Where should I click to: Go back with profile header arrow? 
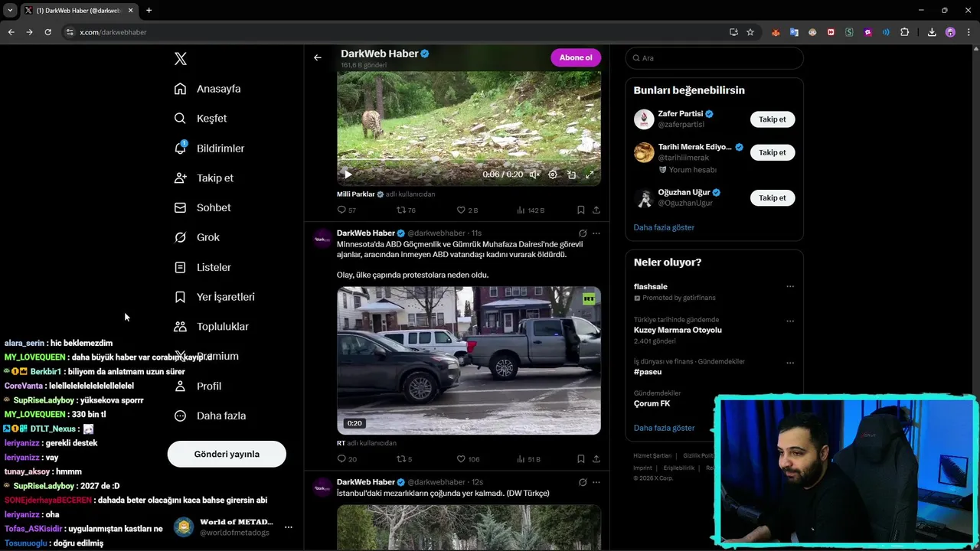click(x=318, y=57)
